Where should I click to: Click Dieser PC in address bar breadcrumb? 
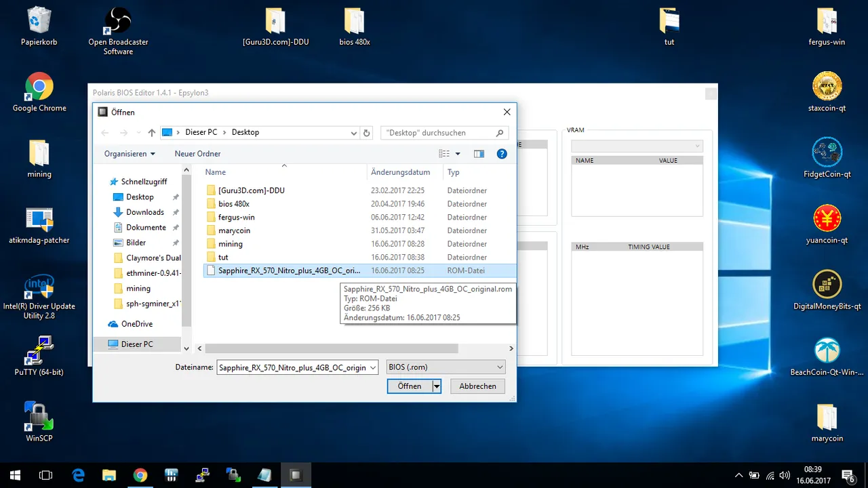pos(201,133)
